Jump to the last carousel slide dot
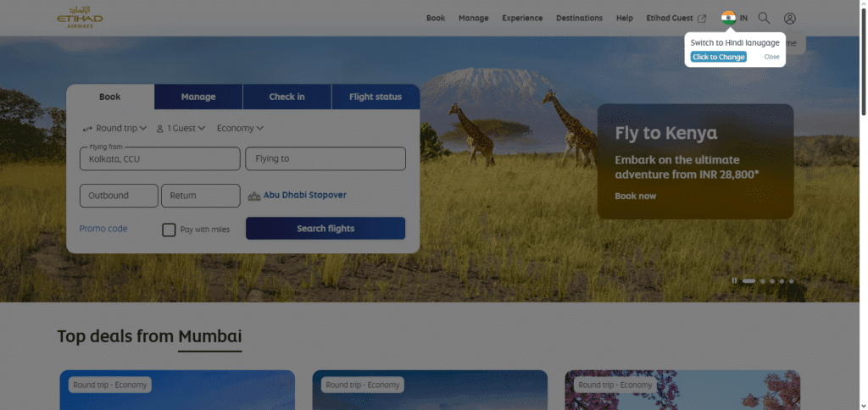This screenshot has width=868, height=410. point(791,281)
